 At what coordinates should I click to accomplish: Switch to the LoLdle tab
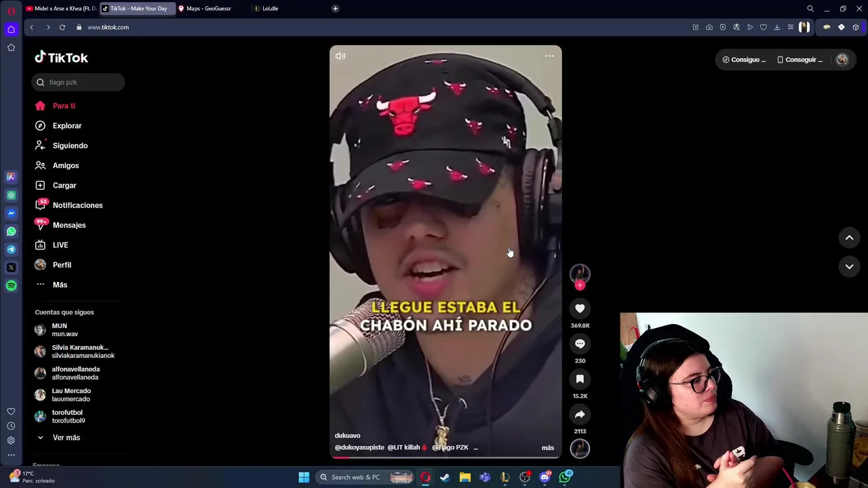coord(271,9)
